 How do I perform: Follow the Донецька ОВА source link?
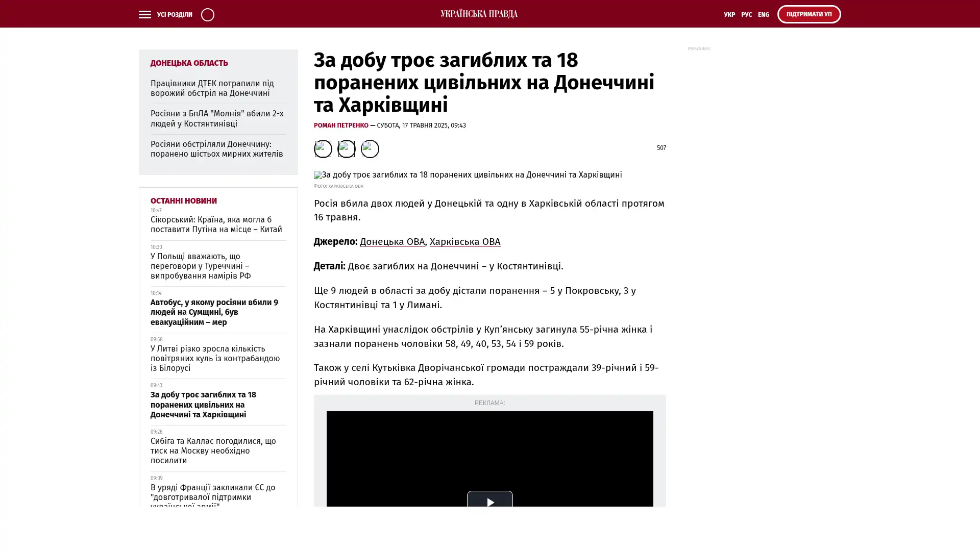click(x=392, y=241)
